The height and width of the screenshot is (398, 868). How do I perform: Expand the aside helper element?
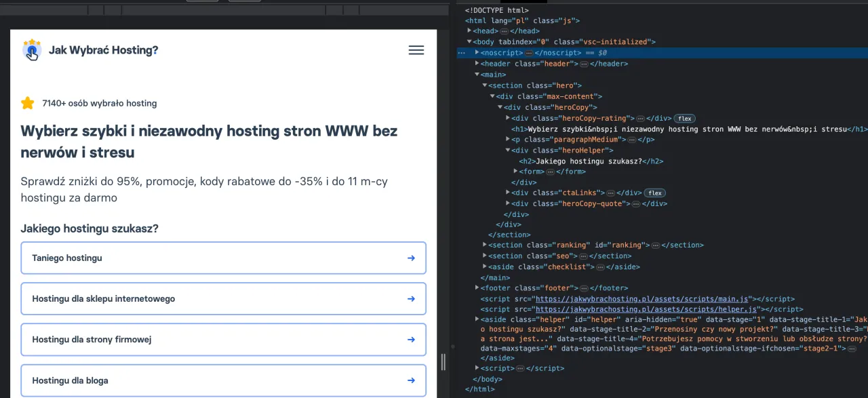point(476,319)
